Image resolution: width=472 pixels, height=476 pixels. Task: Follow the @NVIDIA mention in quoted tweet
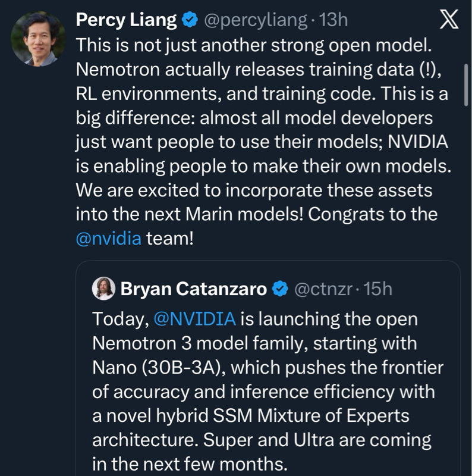pyautogui.click(x=194, y=318)
